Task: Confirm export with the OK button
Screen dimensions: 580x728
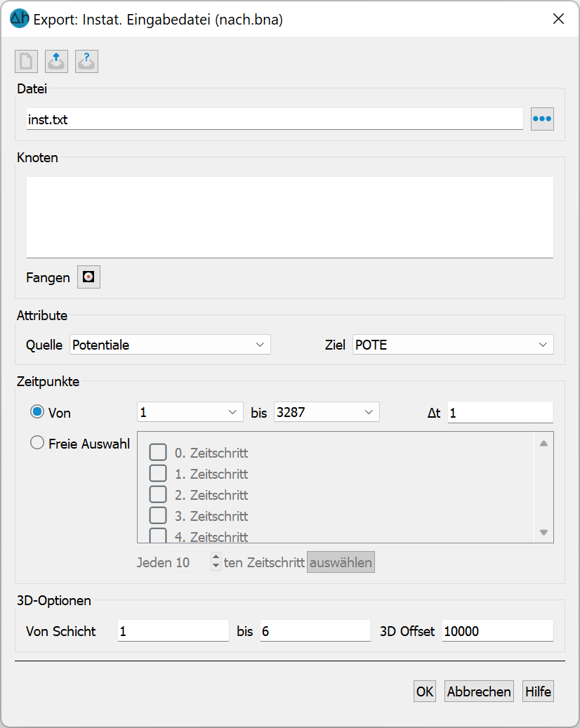Action: (x=424, y=691)
